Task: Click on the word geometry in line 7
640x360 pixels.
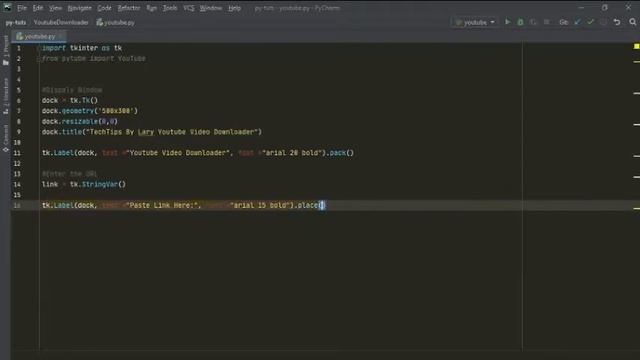Action: (78, 111)
